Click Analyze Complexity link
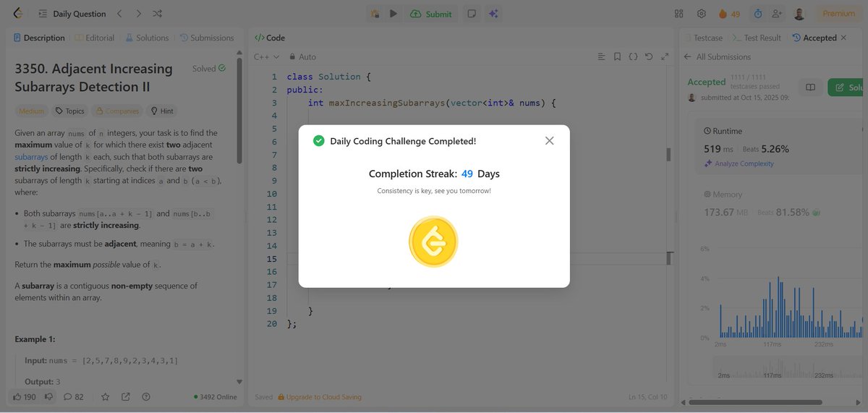868x413 pixels. (x=739, y=163)
